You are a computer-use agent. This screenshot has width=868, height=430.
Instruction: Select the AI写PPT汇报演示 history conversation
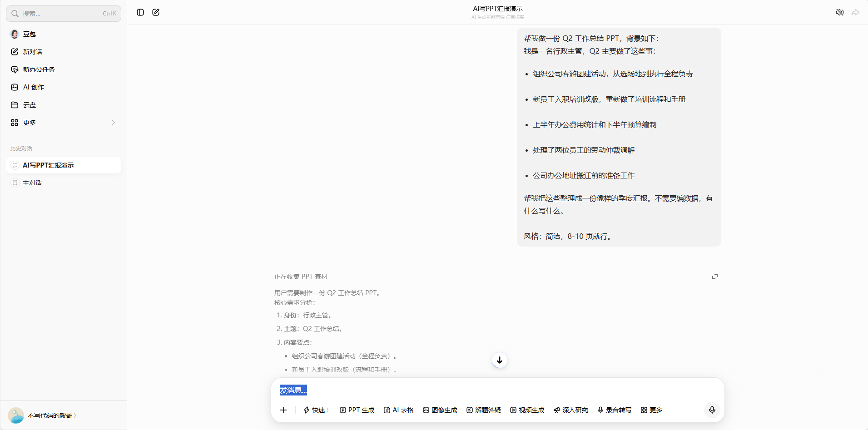pos(64,165)
